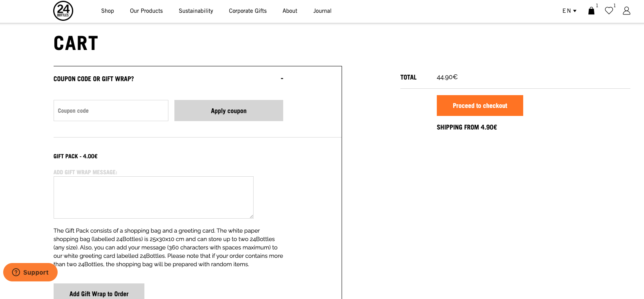Open the wishlist heart icon
Viewport: 644px width, 299px height.
click(x=609, y=11)
